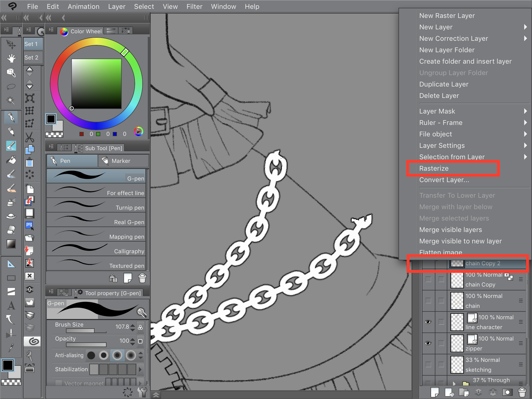The width and height of the screenshot is (532, 399).
Task: Show the chain layer visibility box
Action: (428, 301)
